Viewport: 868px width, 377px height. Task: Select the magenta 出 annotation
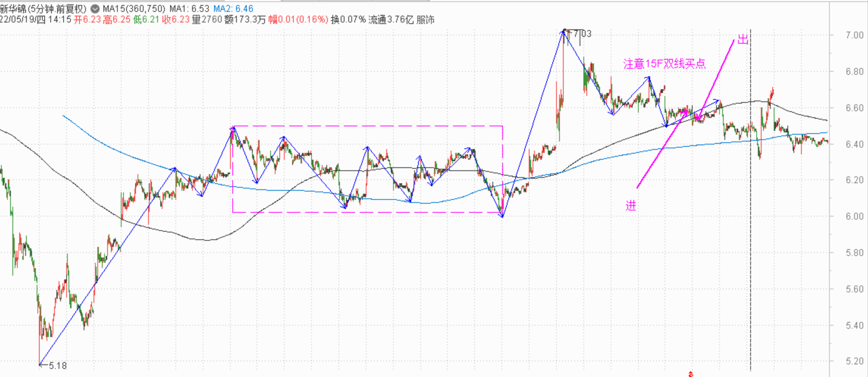tap(743, 40)
